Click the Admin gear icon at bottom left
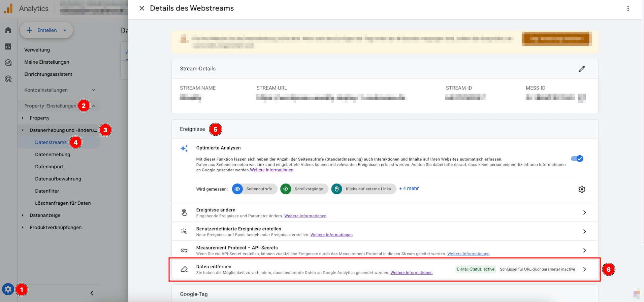This screenshot has width=644, height=302. (x=8, y=289)
